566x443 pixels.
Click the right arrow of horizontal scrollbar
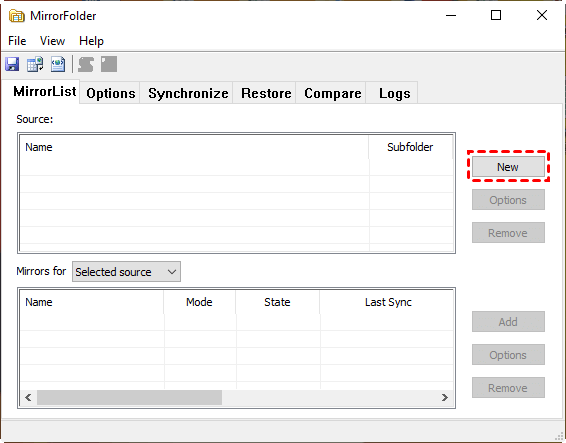[x=444, y=398]
